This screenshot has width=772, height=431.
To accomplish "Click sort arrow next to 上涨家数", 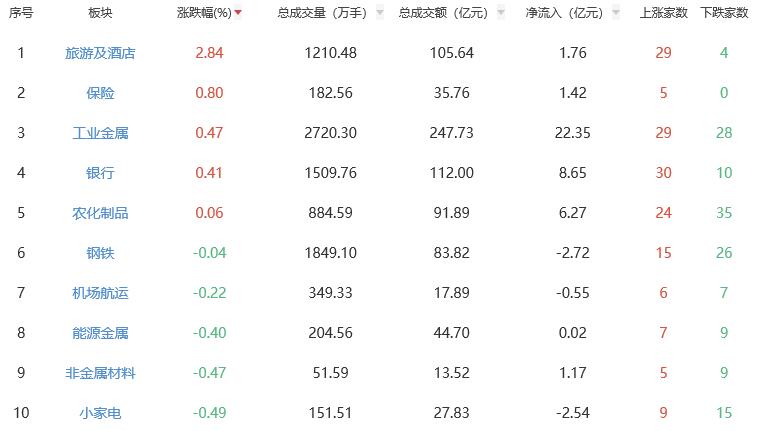I will (x=694, y=14).
